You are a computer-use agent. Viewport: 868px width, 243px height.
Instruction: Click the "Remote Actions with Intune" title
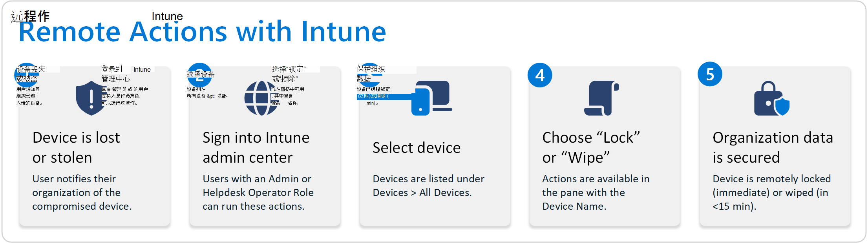click(202, 31)
